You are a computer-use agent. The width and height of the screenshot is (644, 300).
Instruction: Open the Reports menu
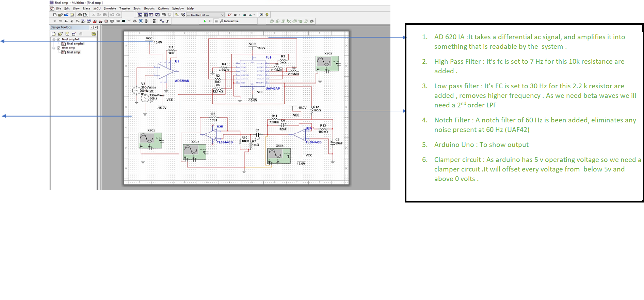coord(149,9)
